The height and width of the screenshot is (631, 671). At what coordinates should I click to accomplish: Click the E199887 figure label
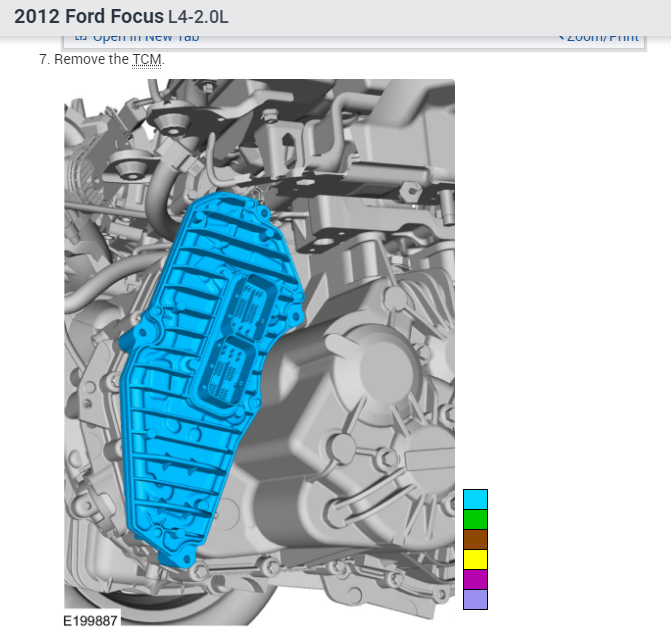click(x=90, y=620)
